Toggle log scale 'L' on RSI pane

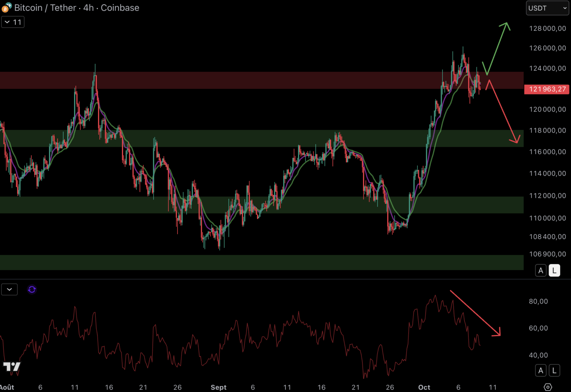point(554,371)
